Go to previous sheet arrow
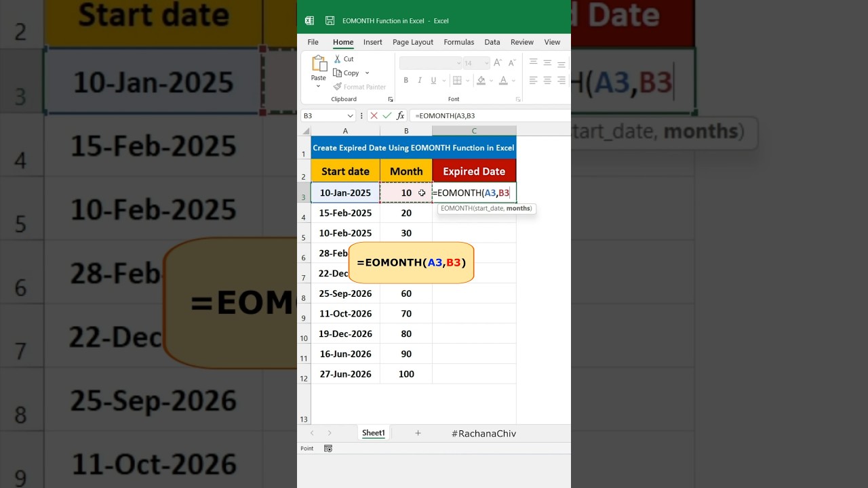 (x=312, y=433)
